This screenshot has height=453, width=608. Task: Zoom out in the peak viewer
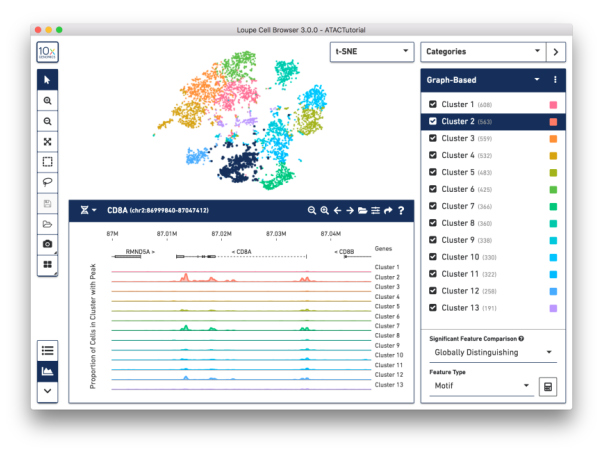(312, 211)
